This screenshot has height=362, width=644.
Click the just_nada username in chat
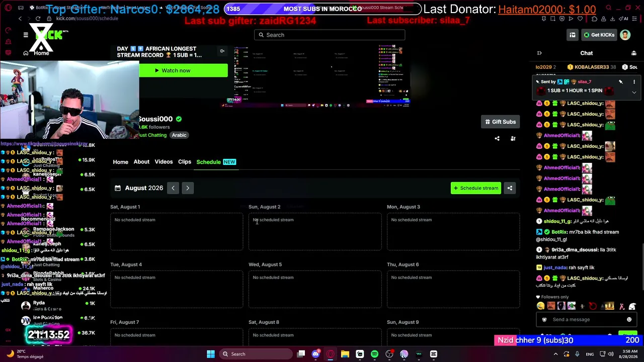tap(554, 267)
